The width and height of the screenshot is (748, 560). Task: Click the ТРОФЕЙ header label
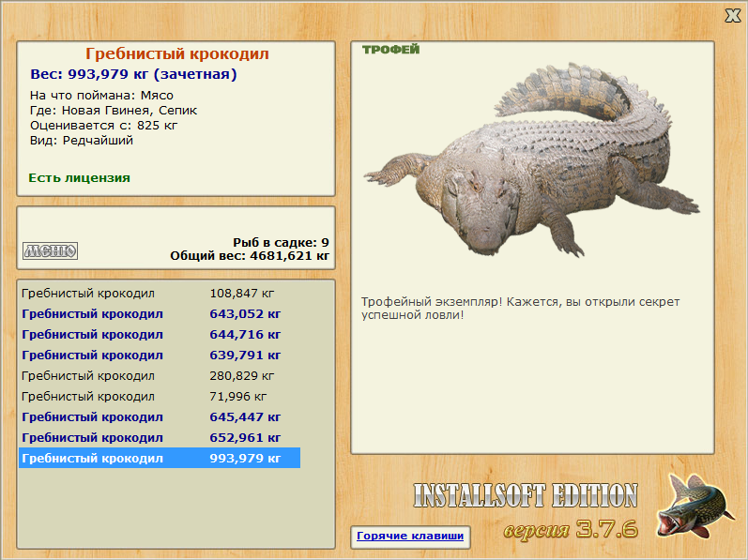390,49
